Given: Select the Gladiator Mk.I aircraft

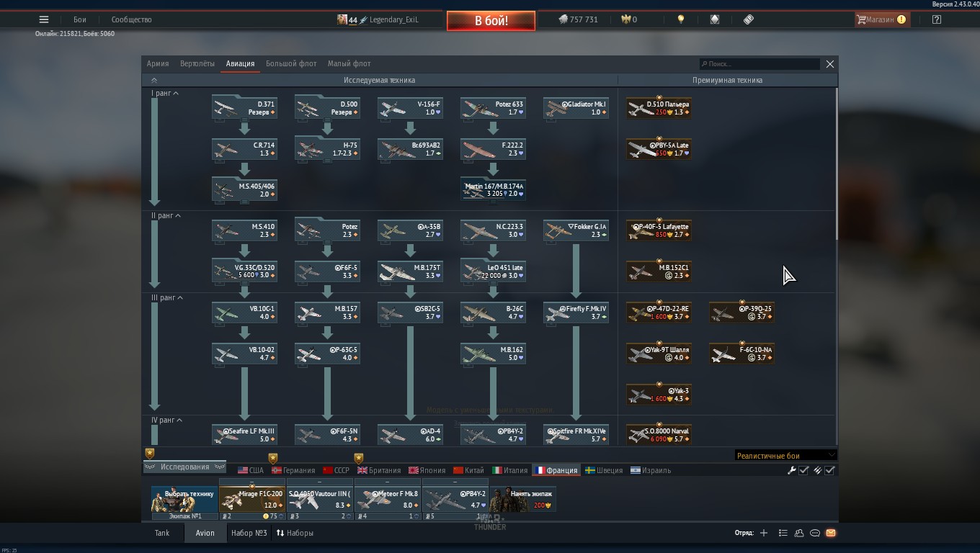Looking at the screenshot, I should pos(576,108).
